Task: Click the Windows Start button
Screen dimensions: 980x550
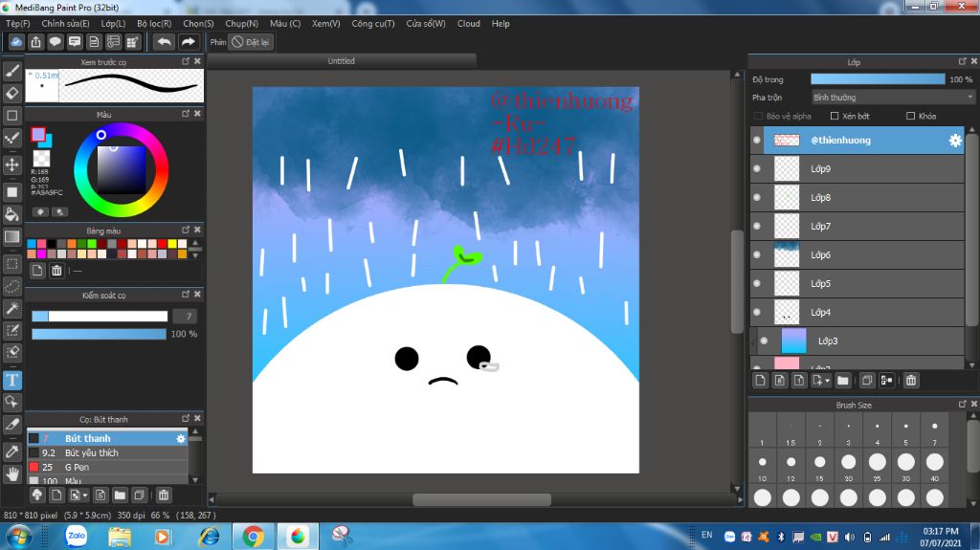Action: [x=19, y=537]
